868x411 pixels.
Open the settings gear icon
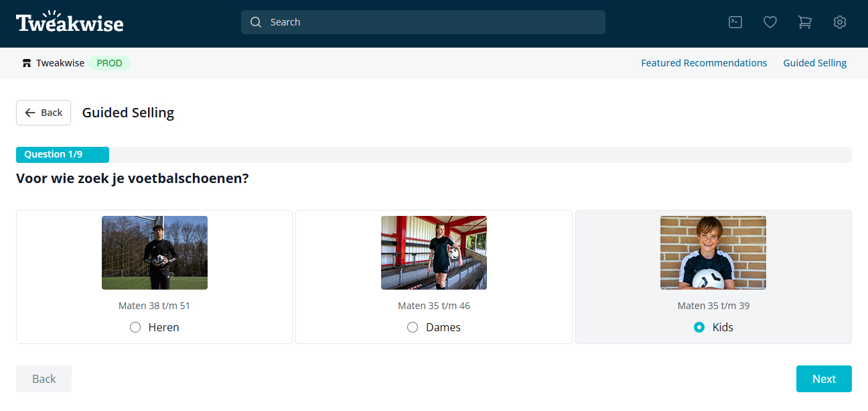(840, 22)
